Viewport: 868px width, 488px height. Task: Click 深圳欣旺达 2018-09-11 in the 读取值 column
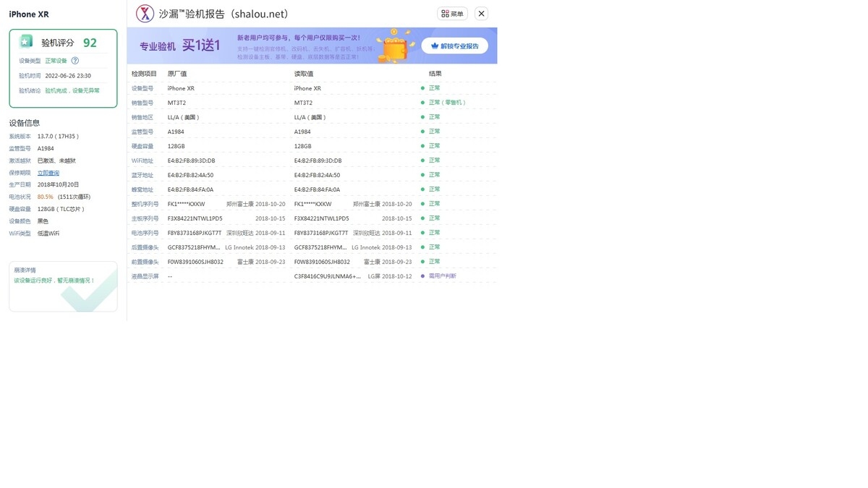382,233
